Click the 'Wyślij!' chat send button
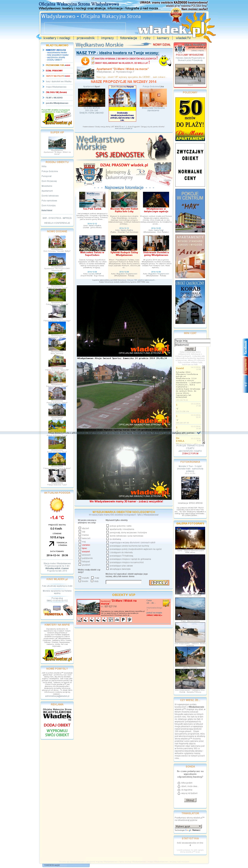The height and width of the screenshot is (868, 248). [x=190, y=349]
